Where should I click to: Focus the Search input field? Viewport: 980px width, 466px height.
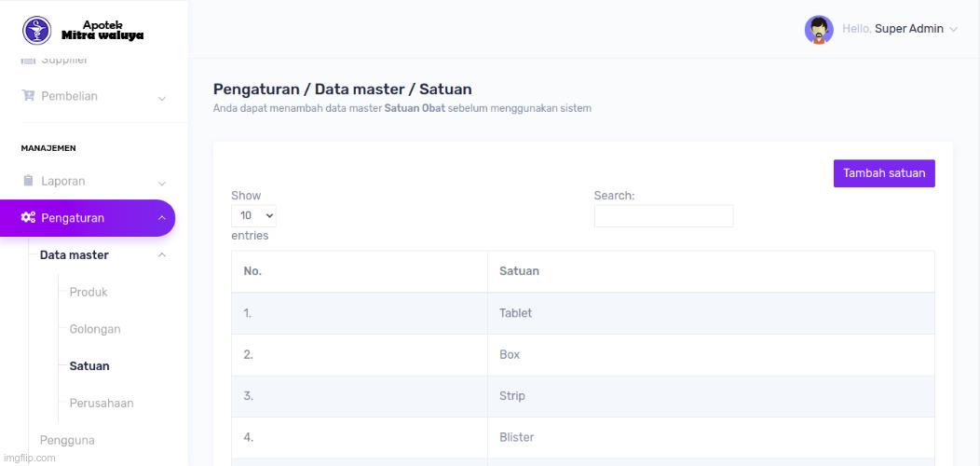[x=663, y=216]
